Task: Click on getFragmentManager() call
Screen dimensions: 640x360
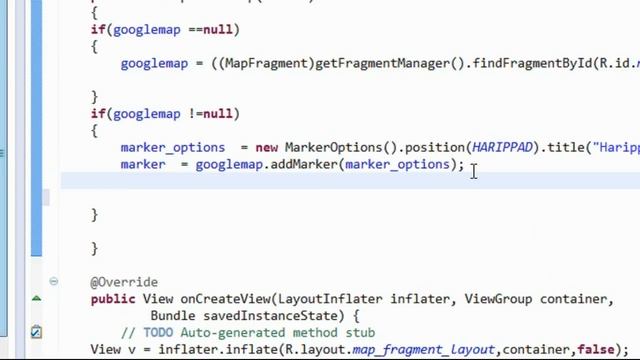Action: (x=390, y=64)
